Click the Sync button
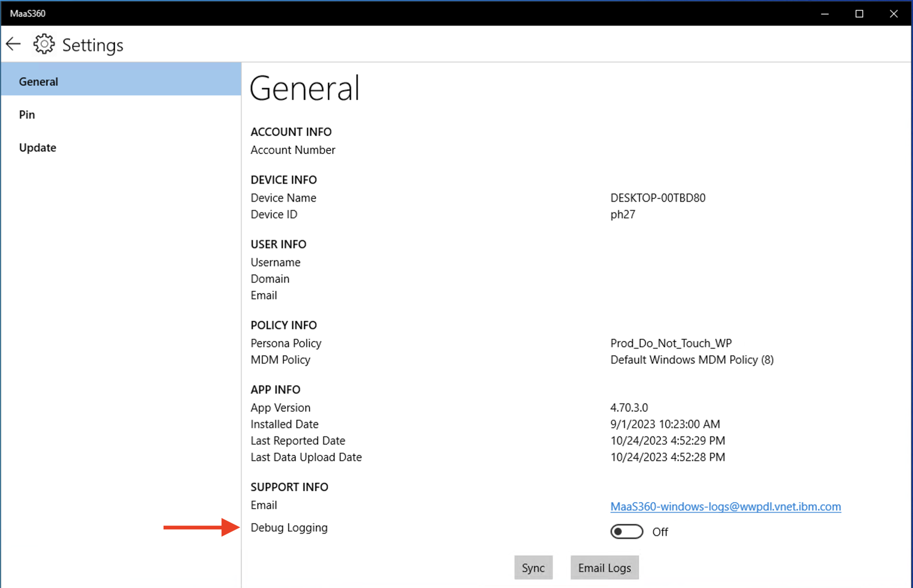 click(x=533, y=568)
